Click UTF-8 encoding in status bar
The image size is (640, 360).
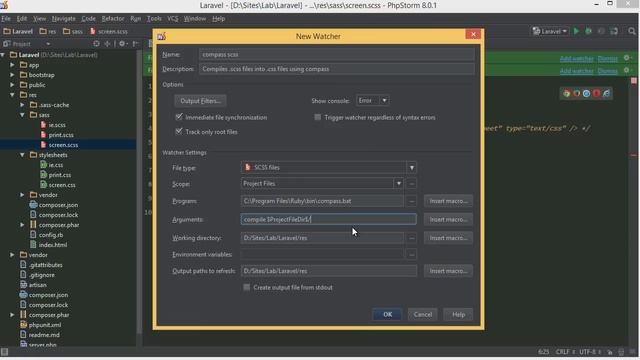(590, 352)
